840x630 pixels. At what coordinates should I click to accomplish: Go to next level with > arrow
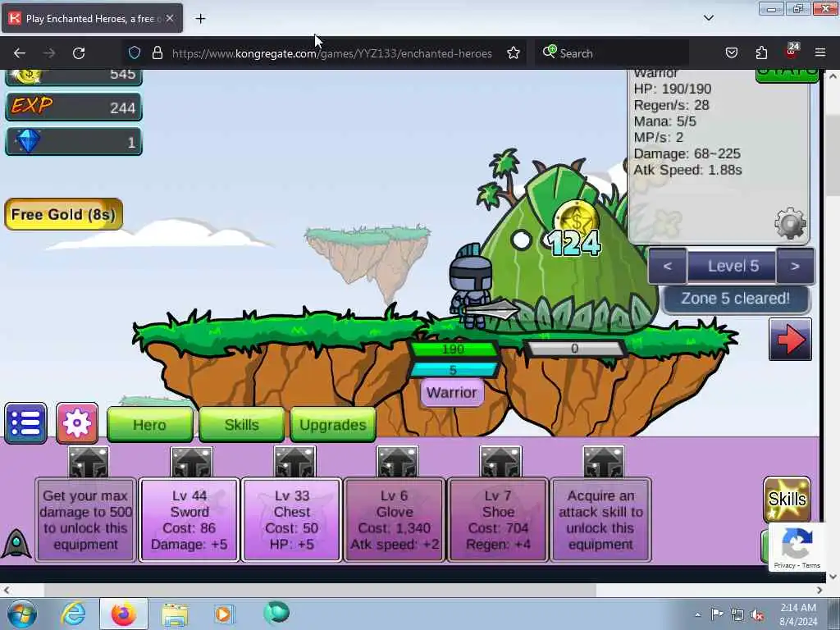click(x=795, y=266)
